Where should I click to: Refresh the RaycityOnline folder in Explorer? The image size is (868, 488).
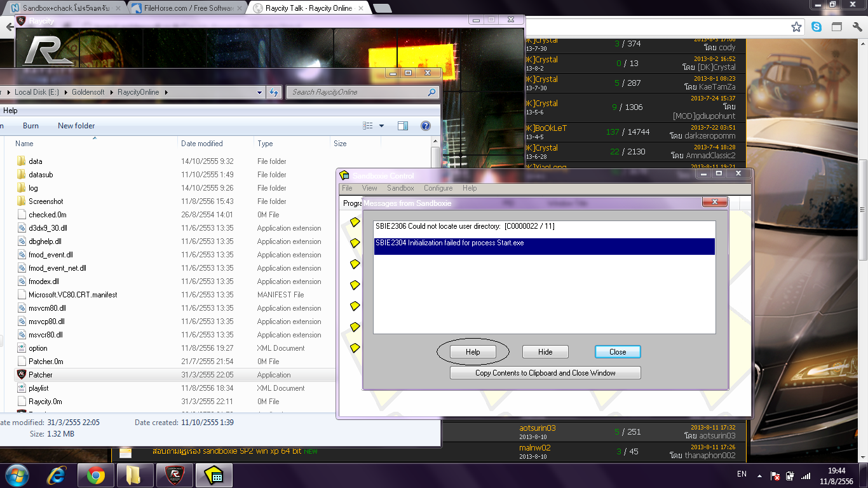274,92
